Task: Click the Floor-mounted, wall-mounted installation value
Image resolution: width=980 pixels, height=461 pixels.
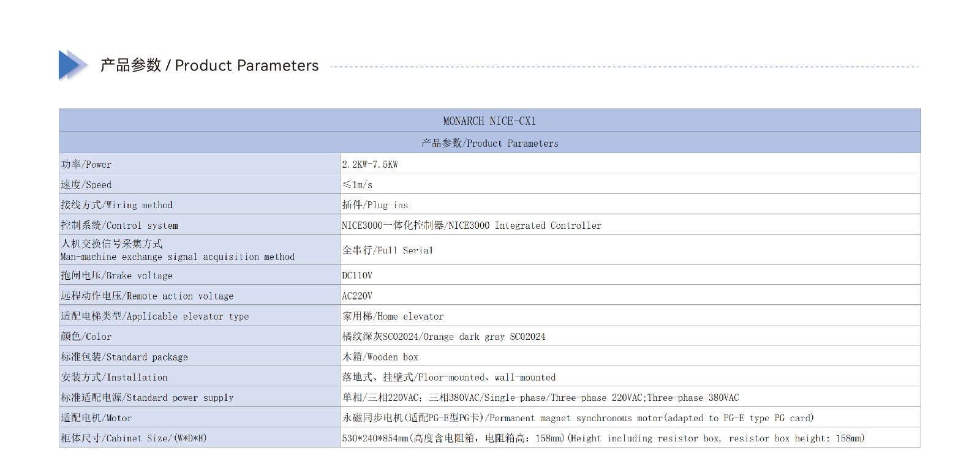Action: point(449,377)
